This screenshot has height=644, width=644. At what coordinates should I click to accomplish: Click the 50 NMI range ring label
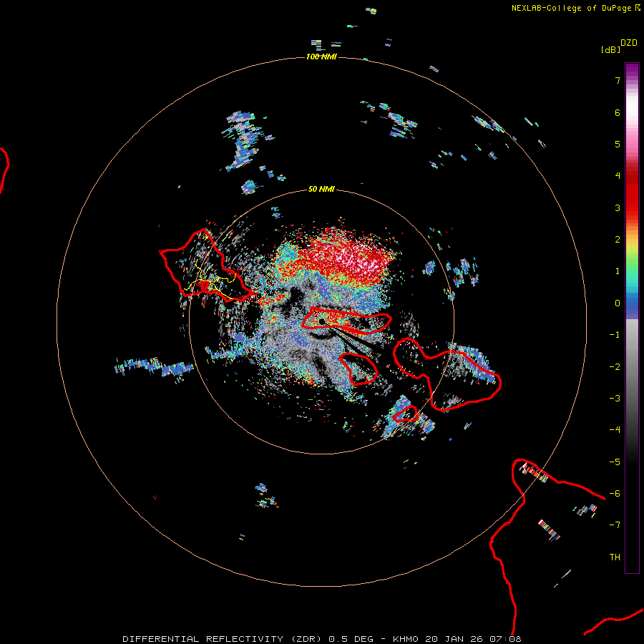pyautogui.click(x=321, y=189)
